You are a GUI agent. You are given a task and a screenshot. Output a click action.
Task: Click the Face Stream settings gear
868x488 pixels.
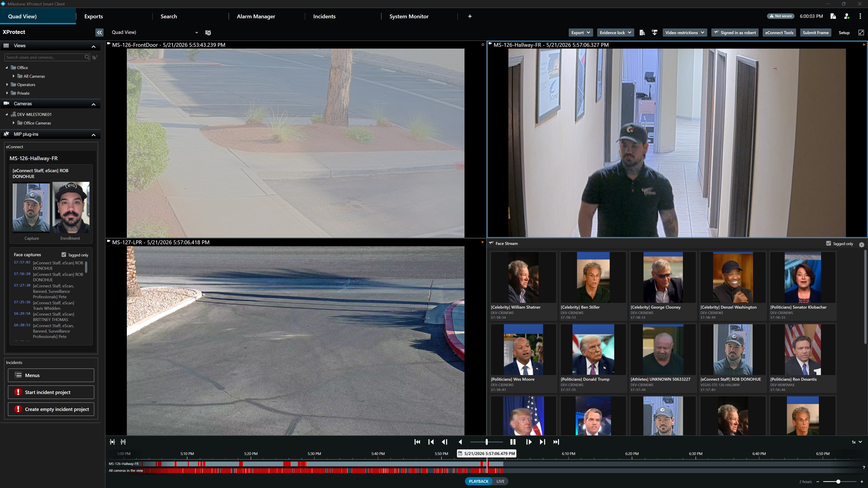pos(862,245)
